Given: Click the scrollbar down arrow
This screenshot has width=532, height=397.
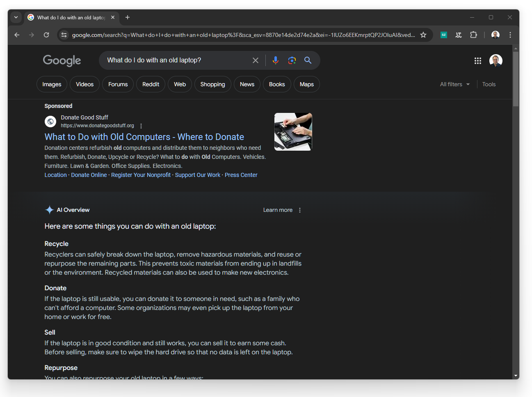Looking at the screenshot, I should tap(516, 376).
